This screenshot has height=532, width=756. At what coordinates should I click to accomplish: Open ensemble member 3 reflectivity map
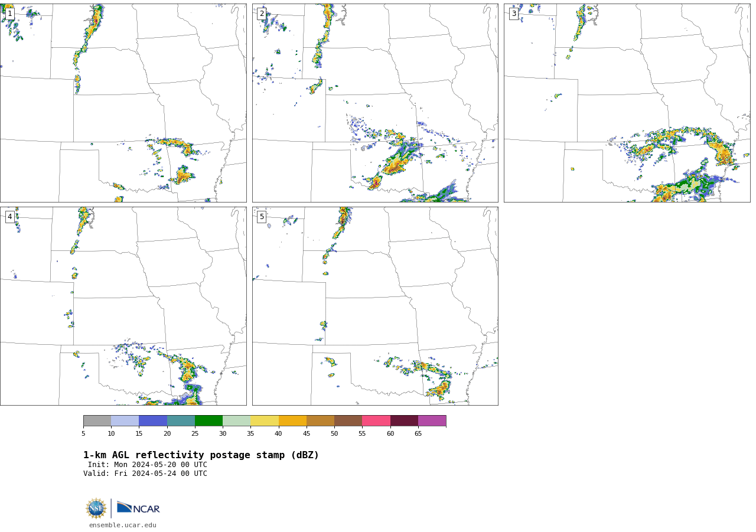click(627, 103)
